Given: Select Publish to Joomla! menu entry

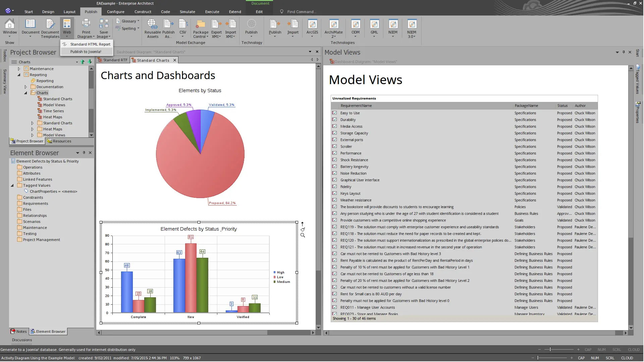Looking at the screenshot, I should click(86, 52).
